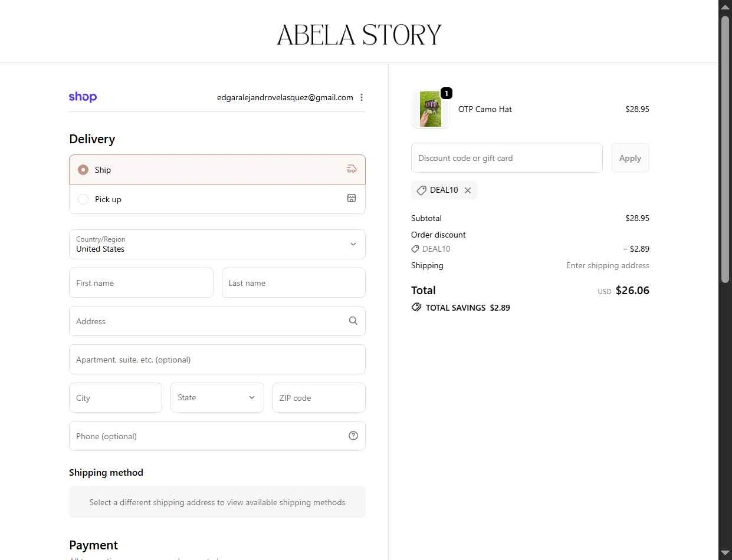Click the Total Savings tag icon

[x=416, y=307]
